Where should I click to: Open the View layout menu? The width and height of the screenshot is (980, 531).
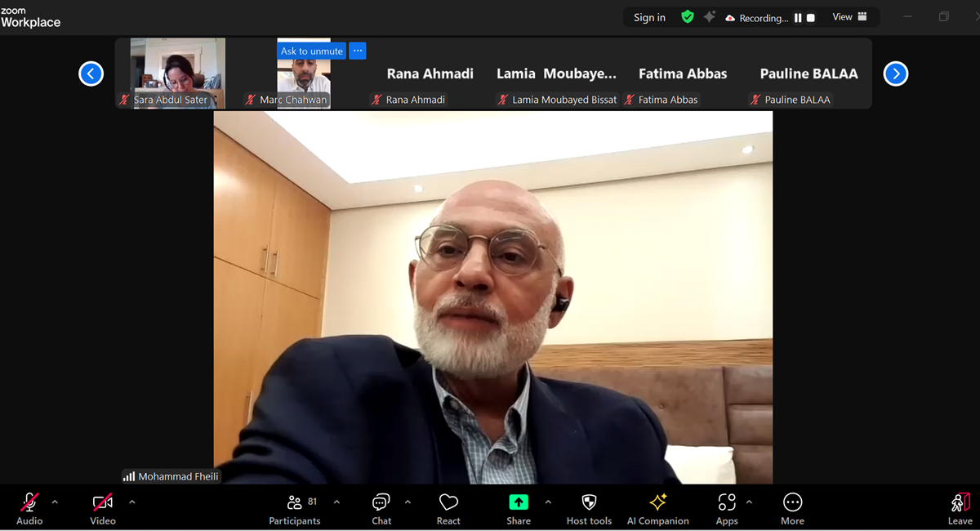pos(850,17)
